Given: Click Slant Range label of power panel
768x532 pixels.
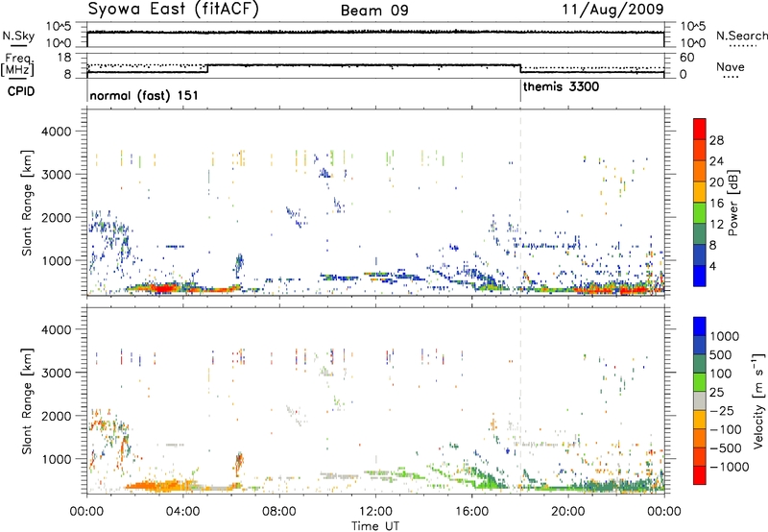Looking at the screenshot, I should (28, 203).
